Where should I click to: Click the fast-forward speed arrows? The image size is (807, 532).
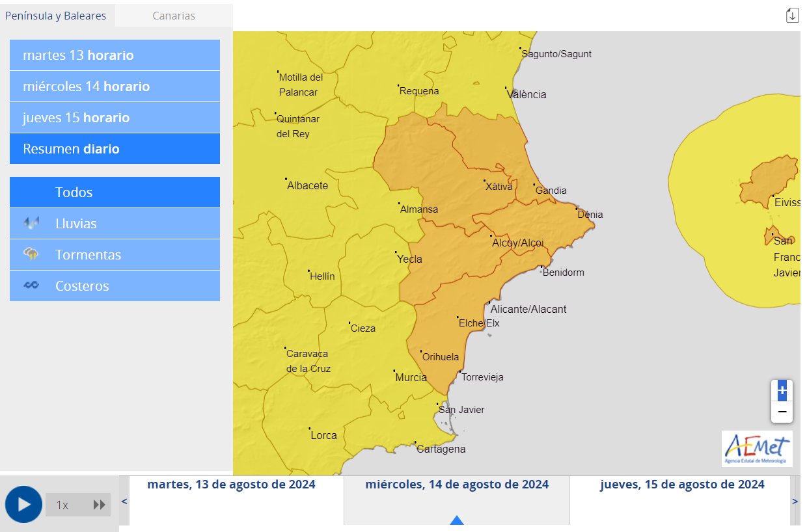[x=100, y=505]
